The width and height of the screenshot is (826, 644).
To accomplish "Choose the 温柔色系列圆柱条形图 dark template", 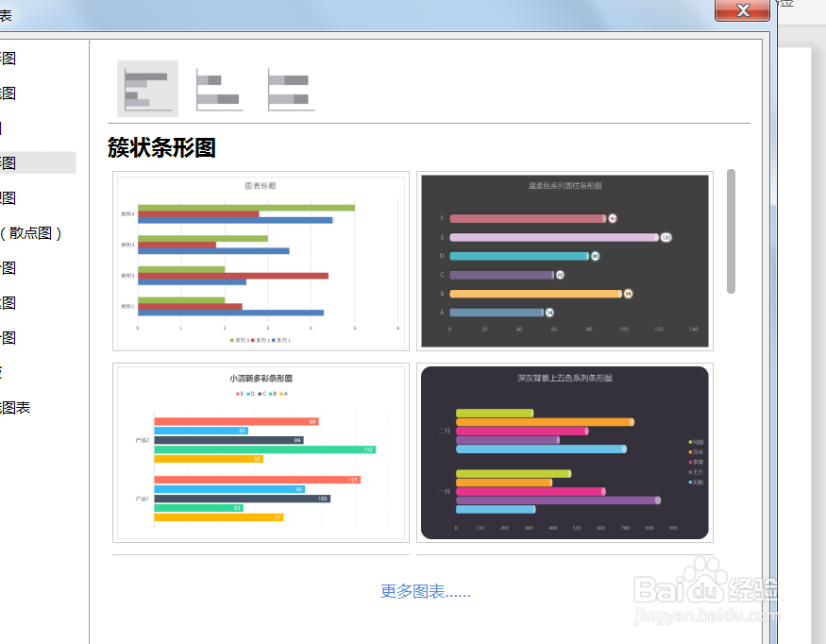I will click(x=565, y=261).
